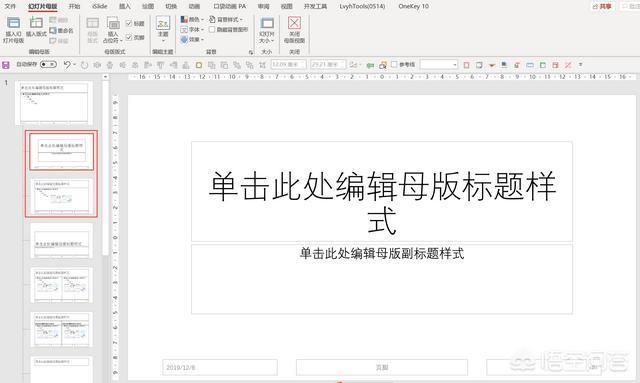Click the red outlined rectangle toolbar icon

[467, 65]
